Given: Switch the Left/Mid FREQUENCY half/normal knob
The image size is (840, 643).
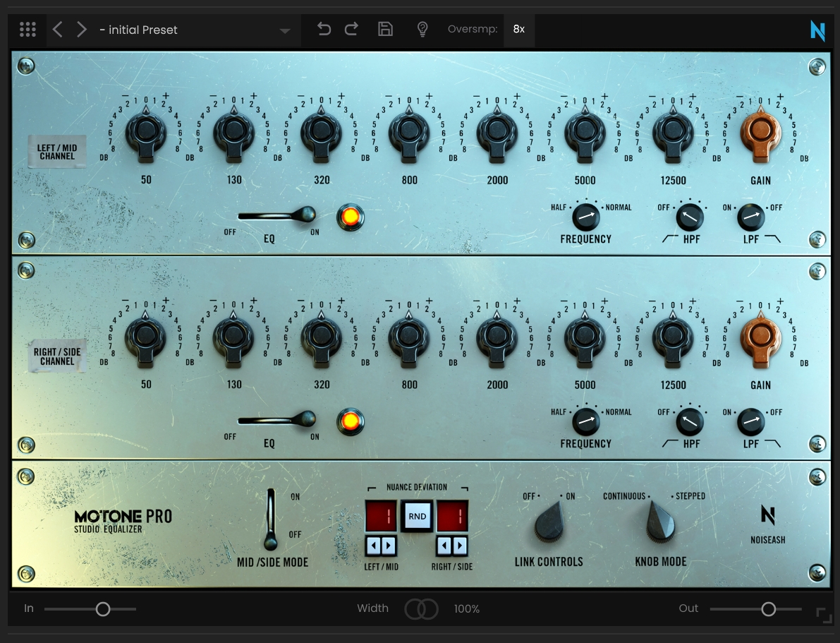Looking at the screenshot, I should [585, 217].
